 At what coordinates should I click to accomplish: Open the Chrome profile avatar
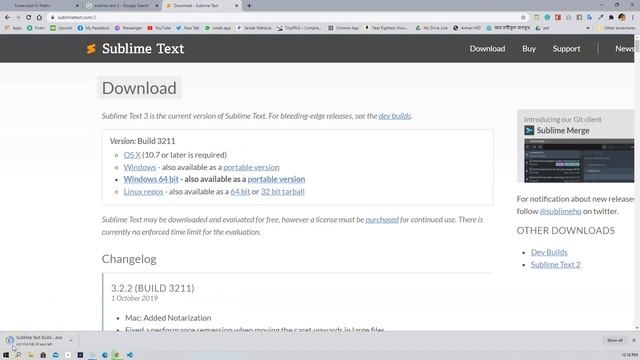click(622, 18)
